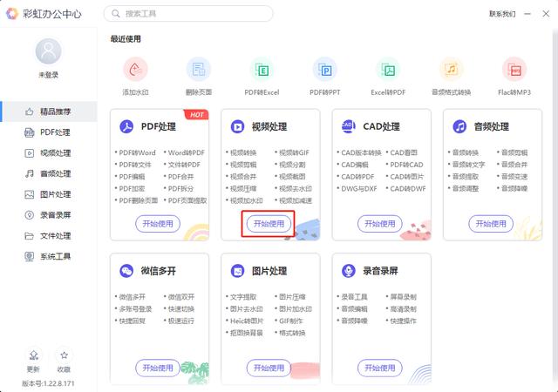The height and width of the screenshot is (392, 558).
Task: Click 视频压缩 in 视频处理 card
Action: pos(243,188)
